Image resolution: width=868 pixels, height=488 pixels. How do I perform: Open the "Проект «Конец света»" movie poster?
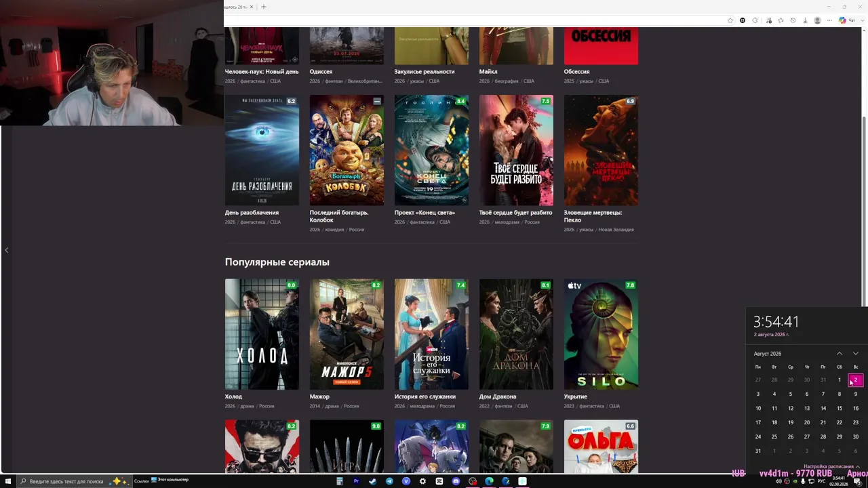pyautogui.click(x=431, y=150)
